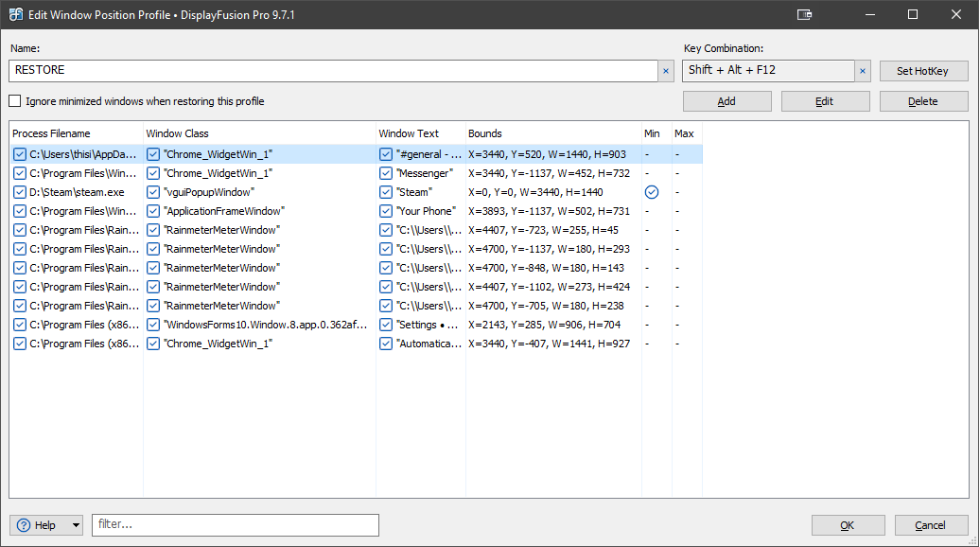Click the DisplayFusion title bar app icon
The width and height of the screenshot is (980, 547).
(x=16, y=14)
